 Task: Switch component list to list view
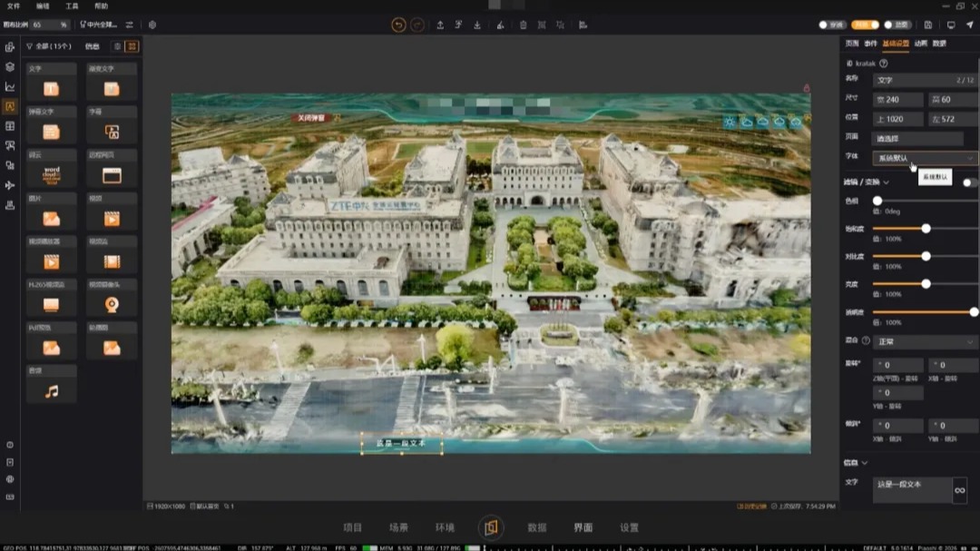tap(117, 46)
